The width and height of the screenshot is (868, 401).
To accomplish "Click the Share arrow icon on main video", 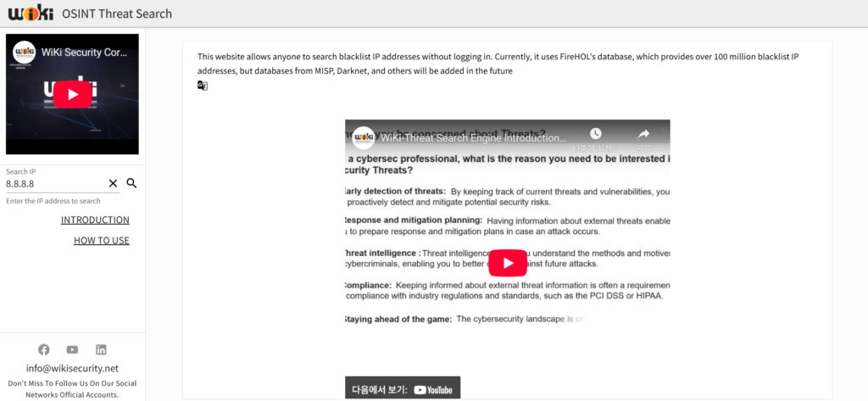I will pyautogui.click(x=643, y=135).
